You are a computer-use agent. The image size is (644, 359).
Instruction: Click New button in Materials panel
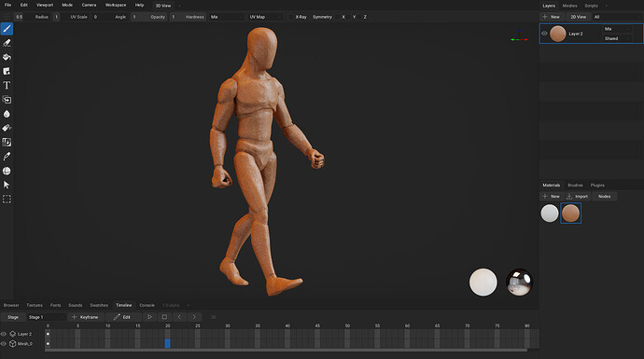point(552,197)
